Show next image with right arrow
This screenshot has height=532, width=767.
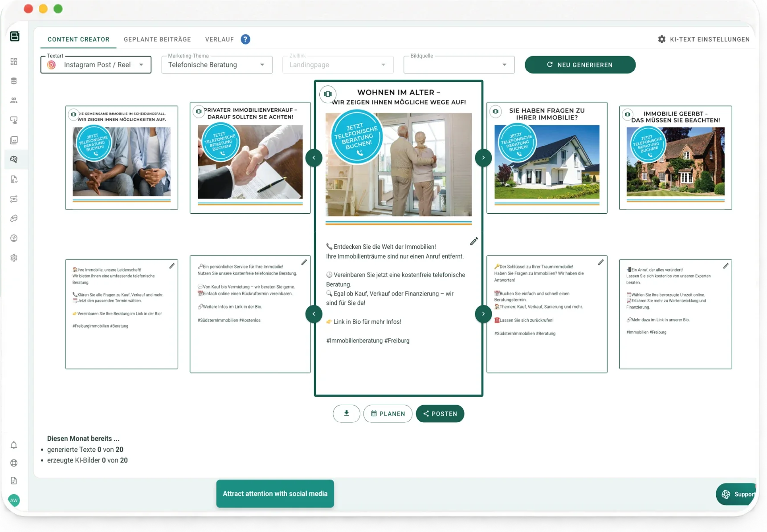(x=483, y=158)
